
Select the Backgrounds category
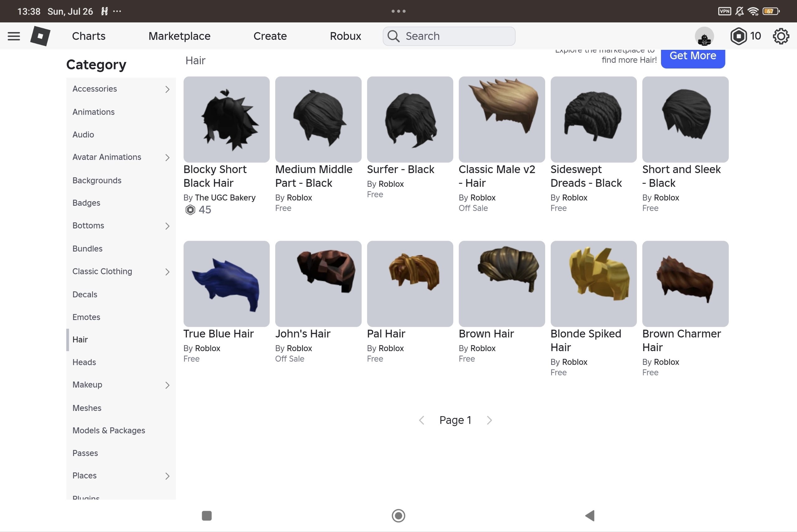(121, 181)
